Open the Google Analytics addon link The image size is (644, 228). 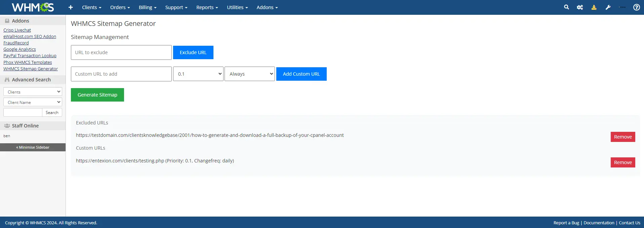19,49
